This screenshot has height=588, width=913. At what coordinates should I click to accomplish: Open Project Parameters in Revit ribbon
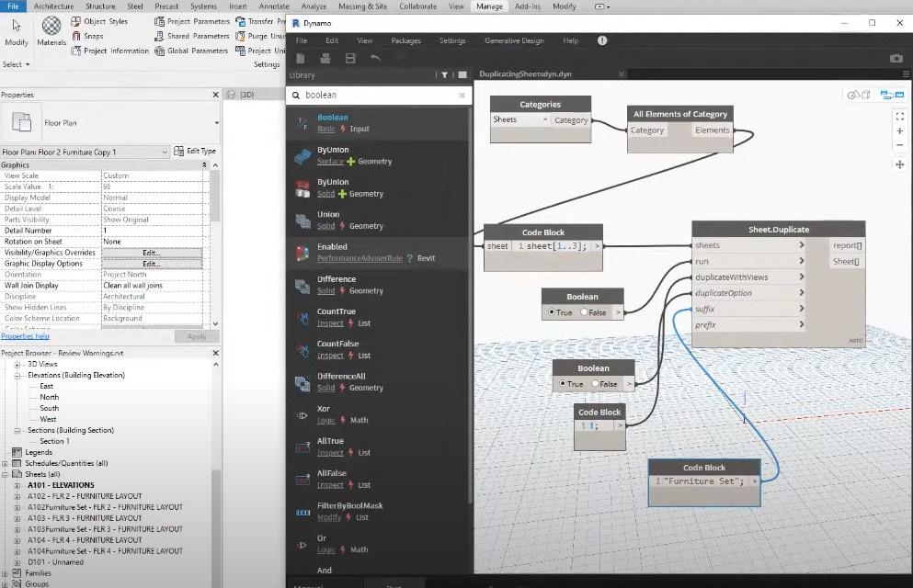coord(192,21)
